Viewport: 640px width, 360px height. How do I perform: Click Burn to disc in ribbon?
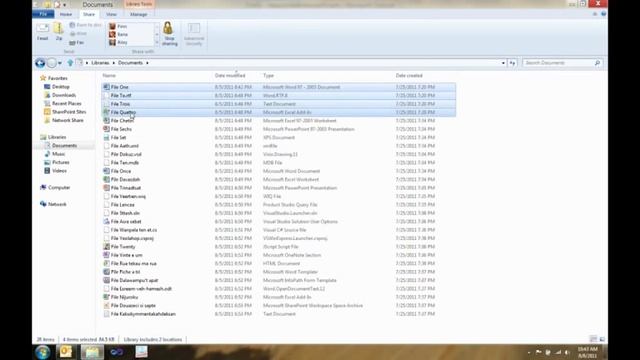coord(85,25)
